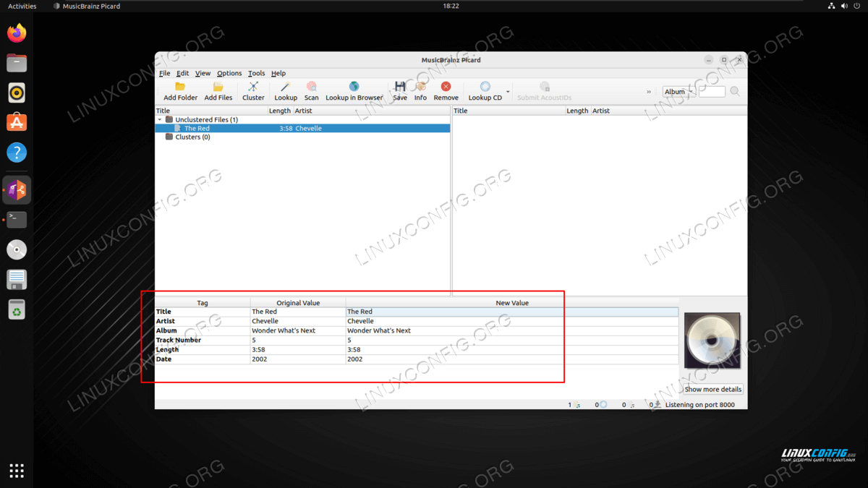Cluster the unclustered files
Image resolution: width=868 pixels, height=488 pixels.
coord(253,91)
